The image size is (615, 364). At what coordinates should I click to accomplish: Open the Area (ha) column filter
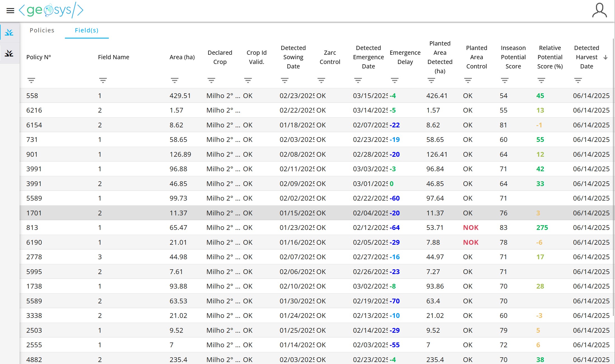coord(175,80)
